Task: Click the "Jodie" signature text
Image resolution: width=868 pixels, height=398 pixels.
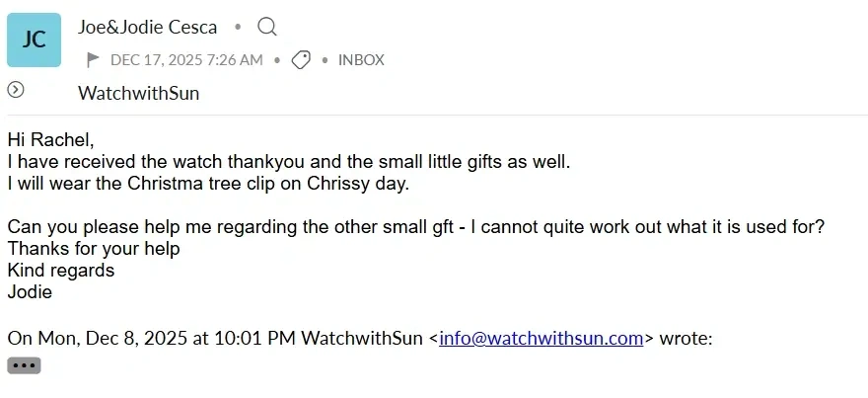Action: click(x=30, y=291)
